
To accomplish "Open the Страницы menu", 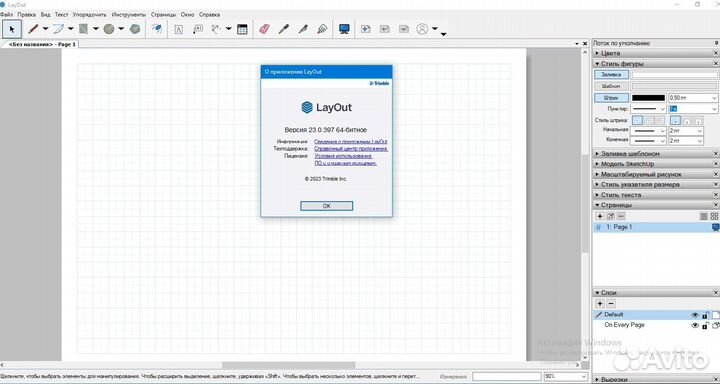I will [163, 15].
